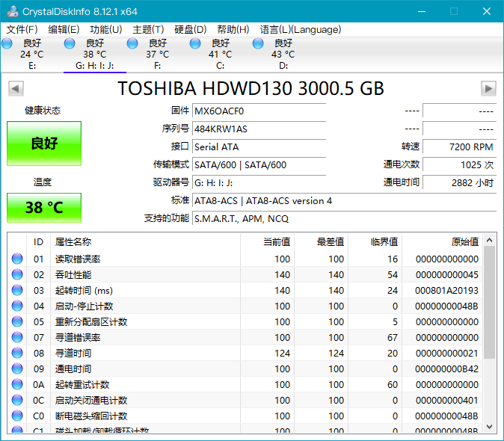Image resolution: width=504 pixels, height=441 pixels.
Task: Click the status icon for 重新分配扇区计数
Action: pos(17,321)
